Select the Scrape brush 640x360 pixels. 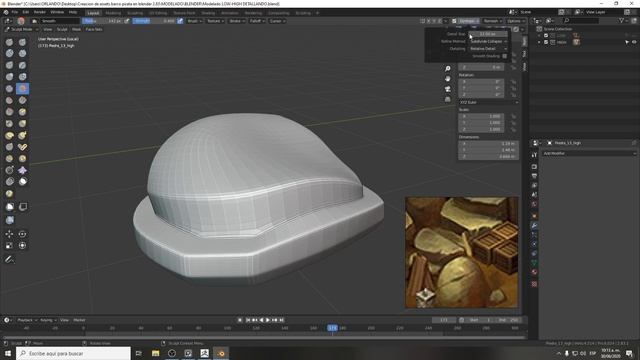(x=9, y=112)
